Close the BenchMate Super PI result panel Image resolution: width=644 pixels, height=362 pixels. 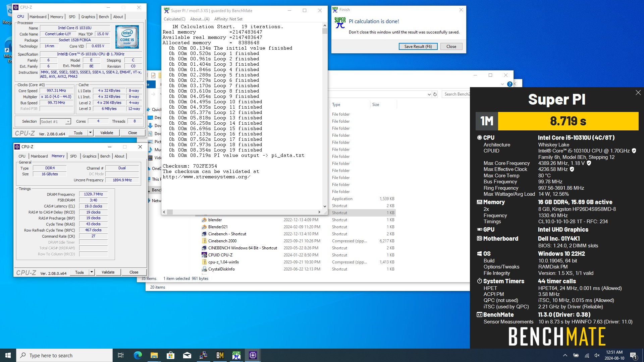638,93
